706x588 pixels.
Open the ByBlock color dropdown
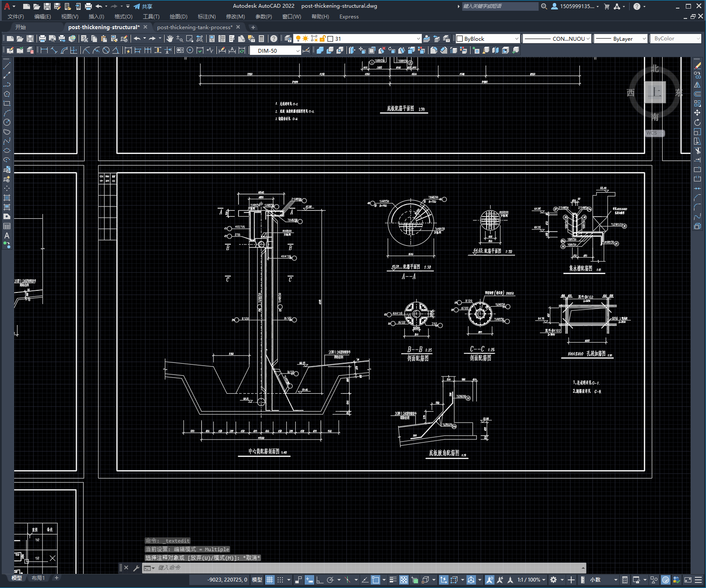488,39
